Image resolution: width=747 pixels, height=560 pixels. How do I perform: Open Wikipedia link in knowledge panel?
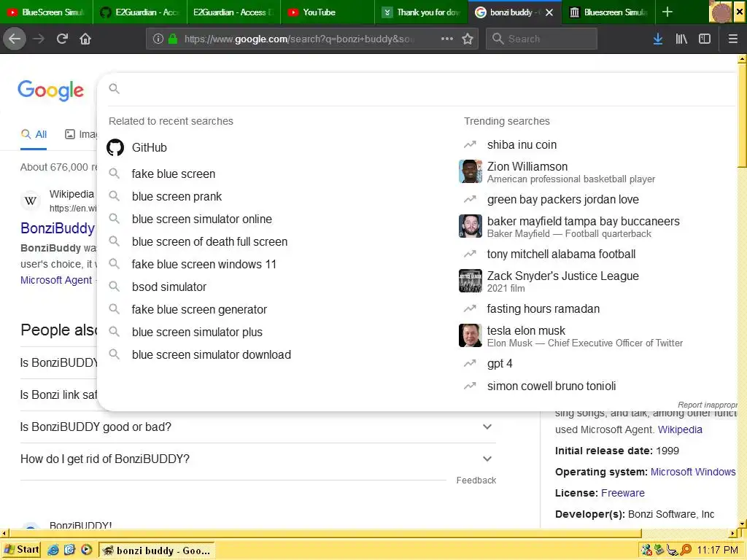680,429
